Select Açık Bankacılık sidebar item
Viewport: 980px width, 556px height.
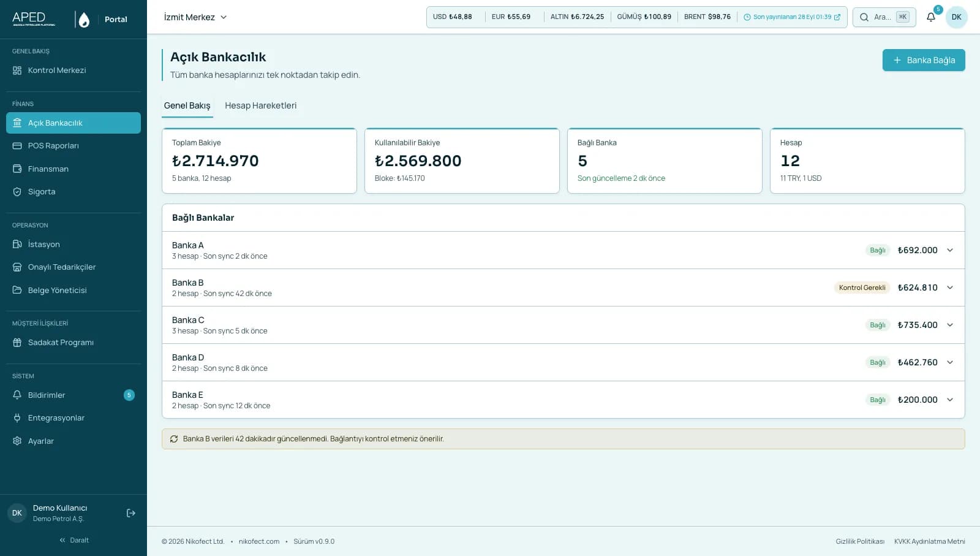coord(73,123)
